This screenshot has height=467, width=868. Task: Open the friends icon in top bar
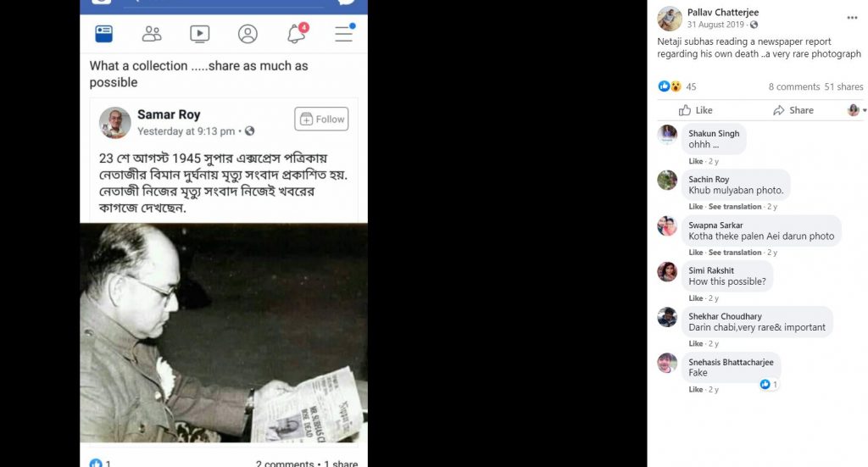[152, 34]
